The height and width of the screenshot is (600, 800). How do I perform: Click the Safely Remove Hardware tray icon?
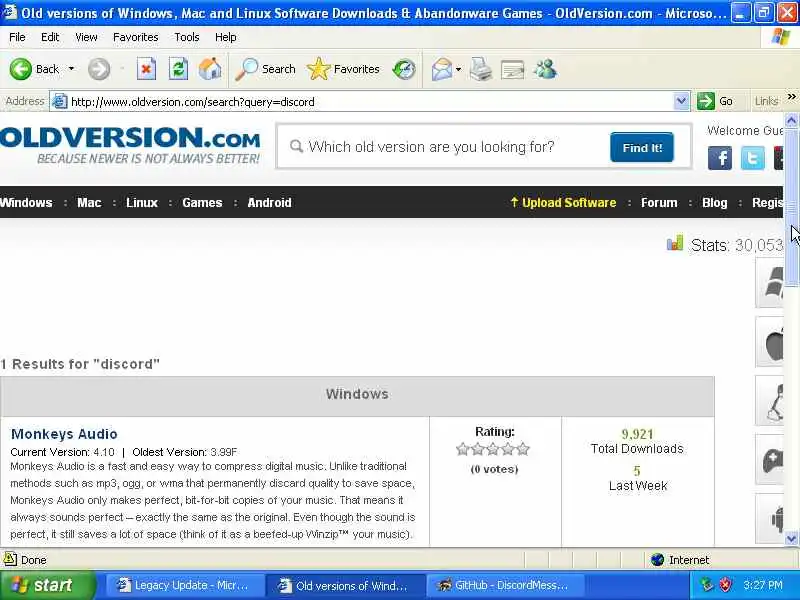point(707,585)
